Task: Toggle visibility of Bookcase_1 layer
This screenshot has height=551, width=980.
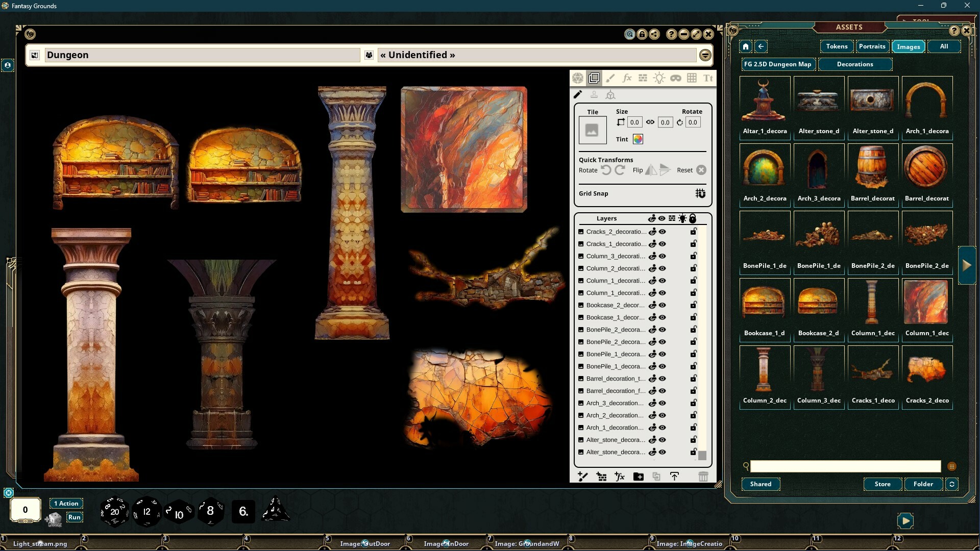Action: tap(662, 317)
